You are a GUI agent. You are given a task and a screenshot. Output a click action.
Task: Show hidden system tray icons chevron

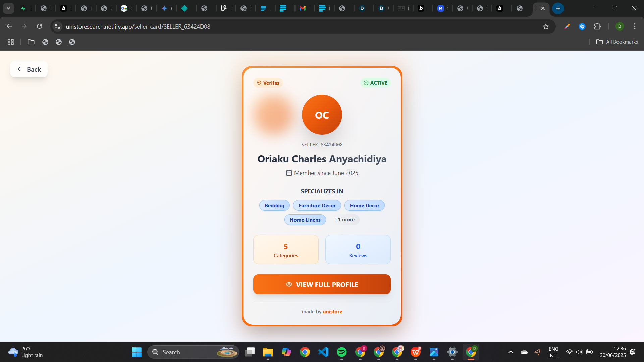tap(511, 352)
